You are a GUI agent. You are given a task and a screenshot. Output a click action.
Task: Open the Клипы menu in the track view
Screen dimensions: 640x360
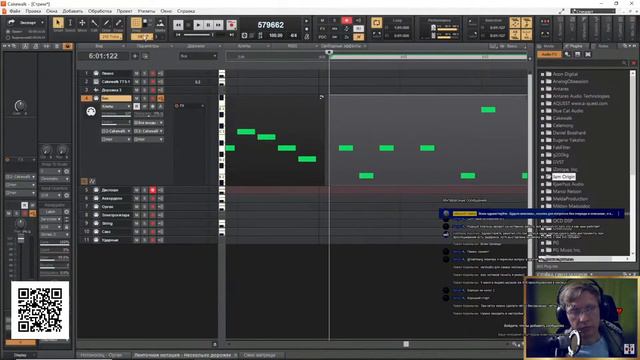point(244,46)
